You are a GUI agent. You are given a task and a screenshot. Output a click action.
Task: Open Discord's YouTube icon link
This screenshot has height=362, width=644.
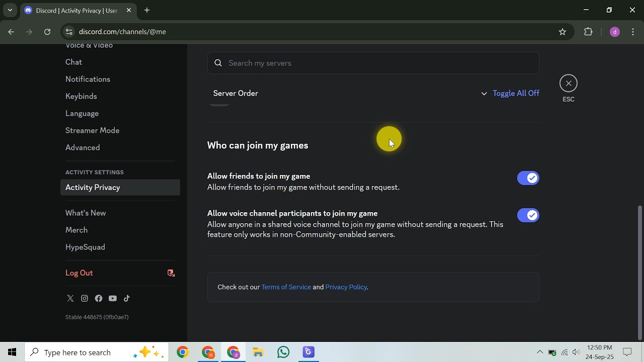(113, 298)
